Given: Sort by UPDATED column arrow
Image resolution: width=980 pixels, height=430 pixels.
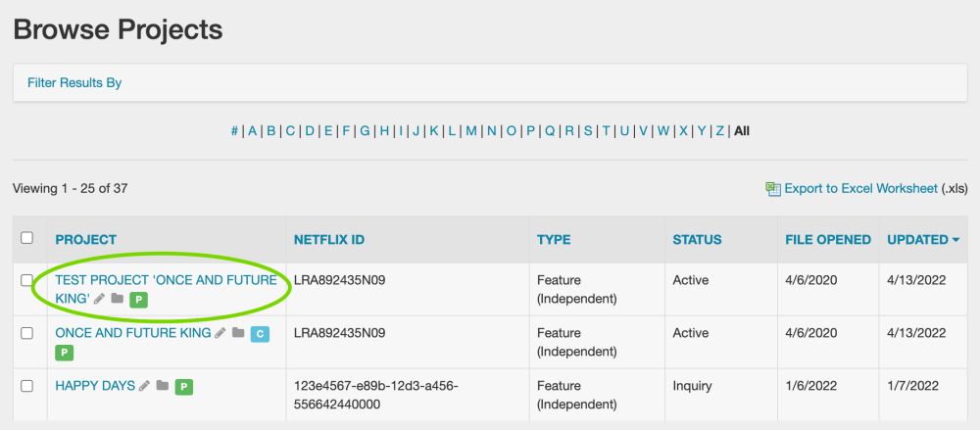Looking at the screenshot, I should point(955,240).
